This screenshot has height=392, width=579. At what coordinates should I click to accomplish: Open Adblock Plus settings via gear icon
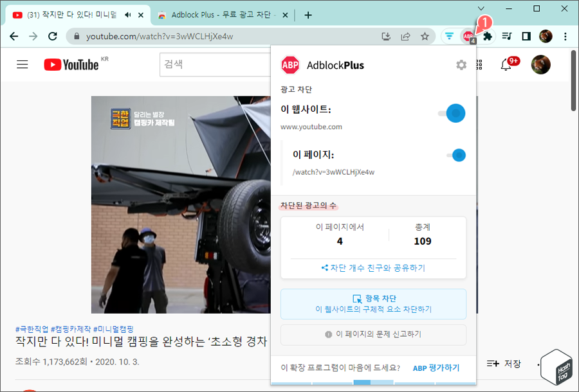pos(461,64)
